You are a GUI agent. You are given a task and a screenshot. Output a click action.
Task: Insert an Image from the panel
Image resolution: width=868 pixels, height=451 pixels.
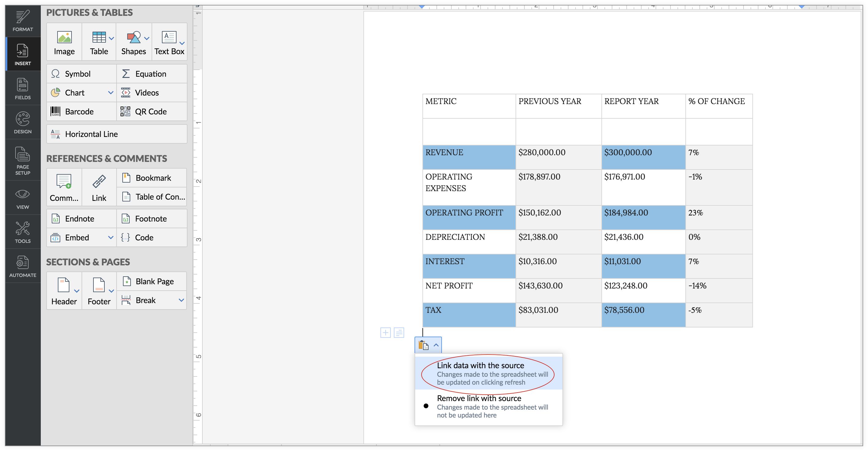tap(64, 42)
